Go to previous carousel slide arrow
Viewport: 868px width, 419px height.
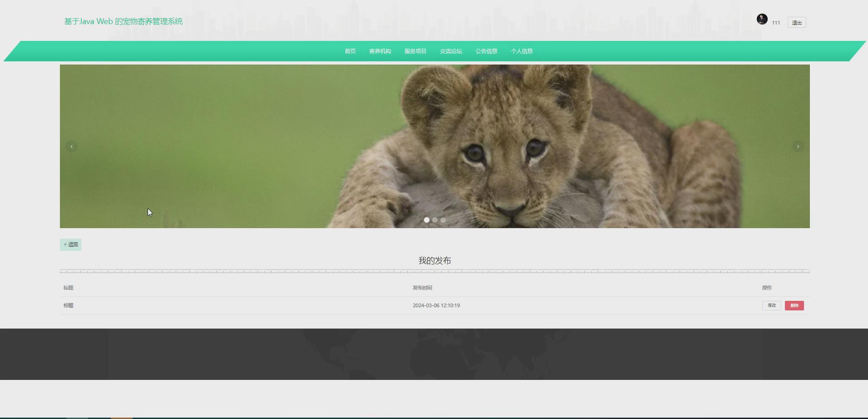click(71, 146)
